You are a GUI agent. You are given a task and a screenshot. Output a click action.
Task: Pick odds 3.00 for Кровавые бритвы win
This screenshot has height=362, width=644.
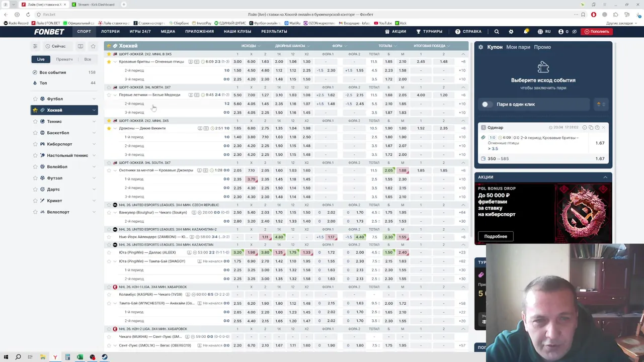237,61
